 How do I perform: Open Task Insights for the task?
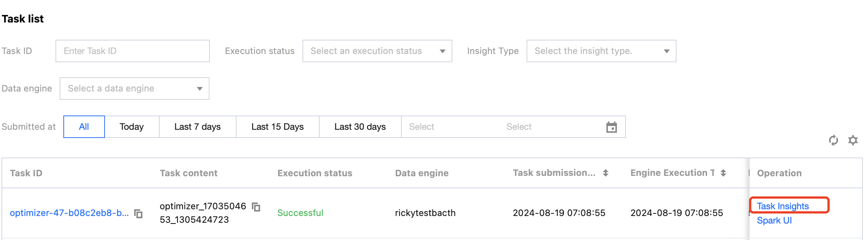point(783,206)
